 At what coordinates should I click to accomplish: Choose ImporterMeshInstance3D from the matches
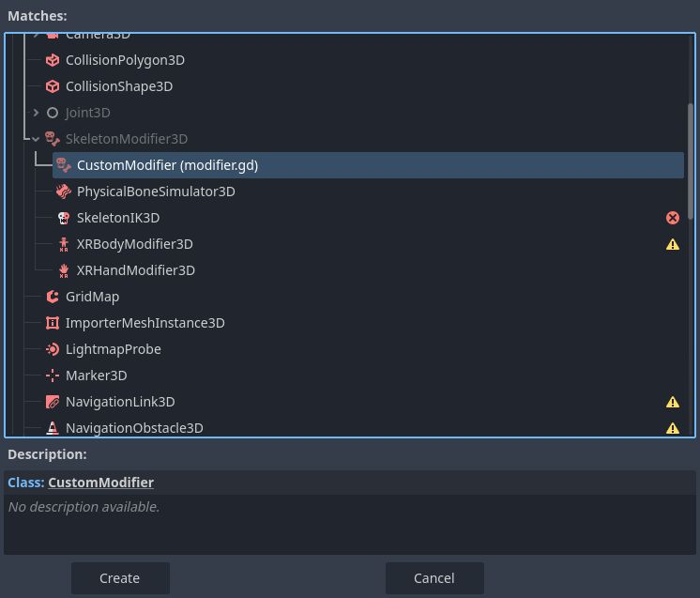145,323
